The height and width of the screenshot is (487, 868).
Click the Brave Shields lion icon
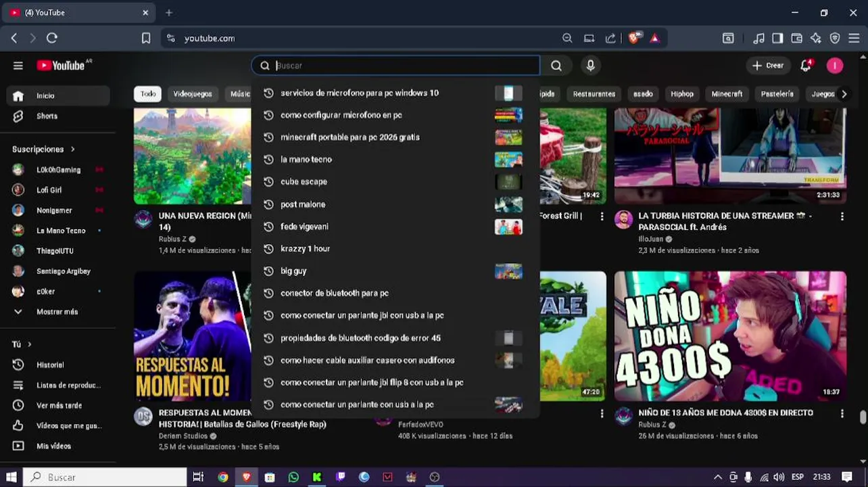tap(633, 39)
